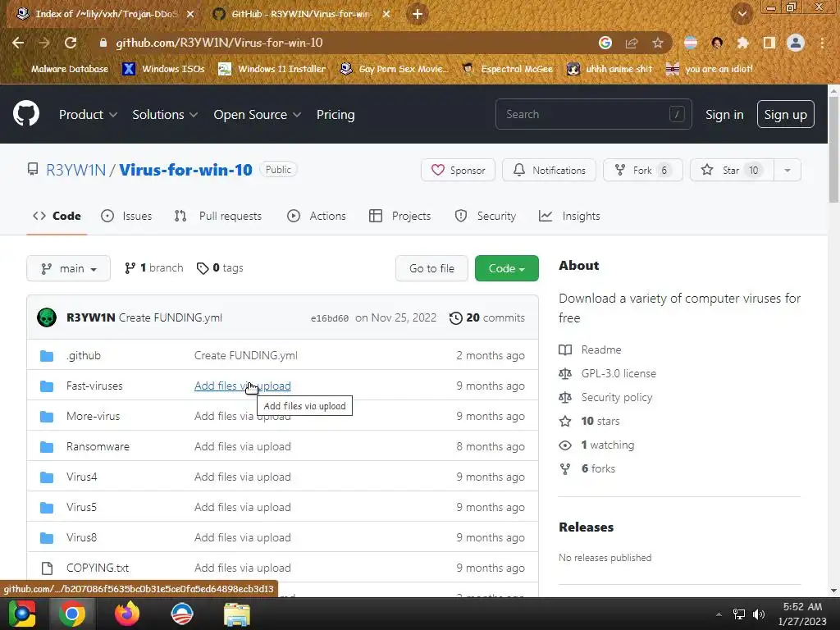Toggle the Chrome side panel icon
Viewport: 840px width, 630px height.
769,43
